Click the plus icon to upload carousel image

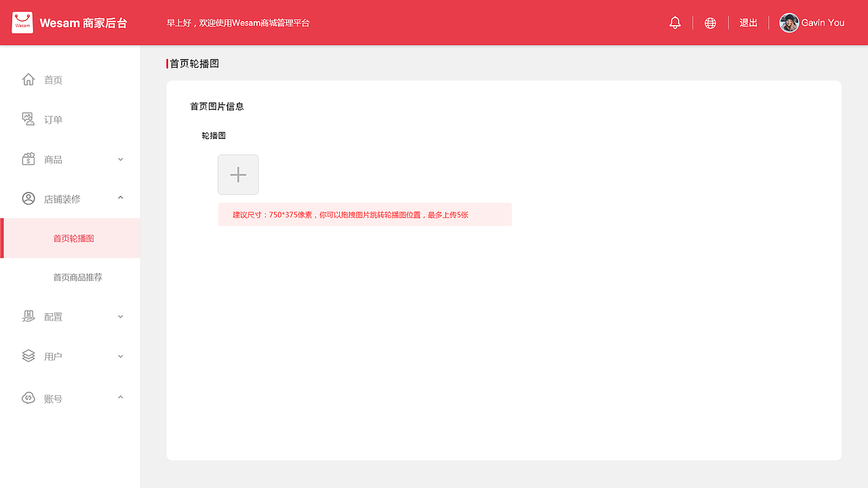[x=238, y=174]
